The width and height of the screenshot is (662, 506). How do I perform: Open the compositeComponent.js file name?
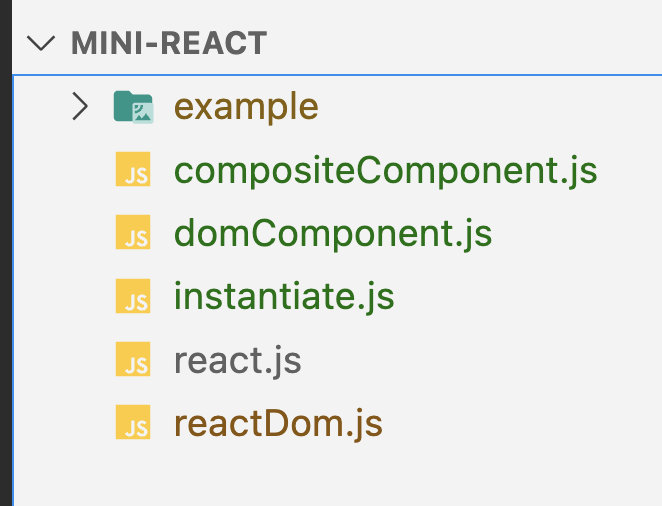pyautogui.click(x=385, y=170)
